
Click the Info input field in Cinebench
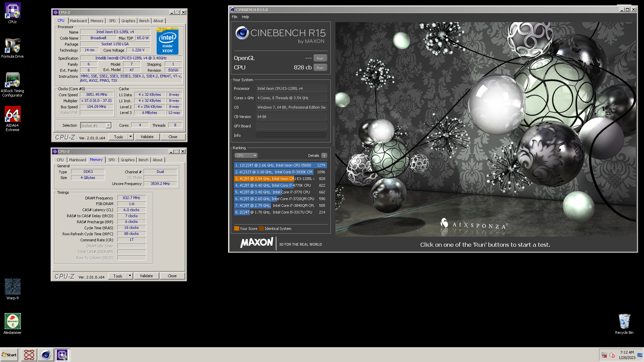click(x=291, y=135)
